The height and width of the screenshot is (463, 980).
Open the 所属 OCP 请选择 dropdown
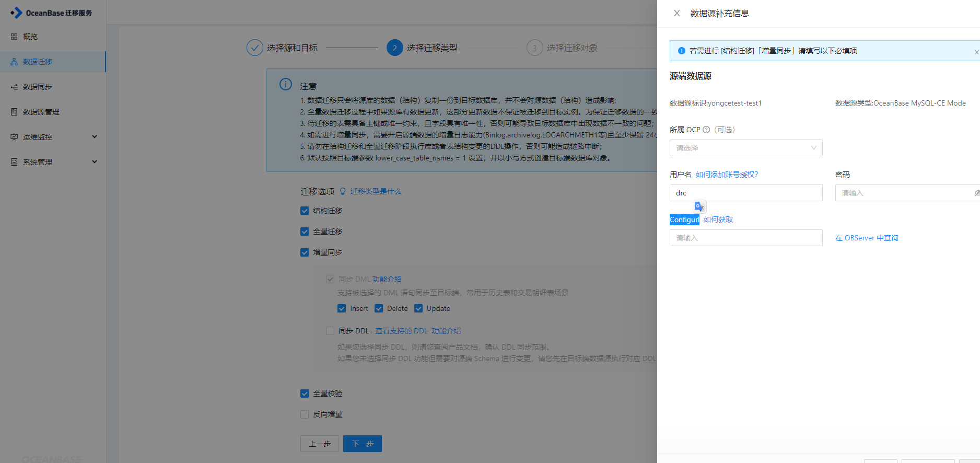(x=746, y=148)
